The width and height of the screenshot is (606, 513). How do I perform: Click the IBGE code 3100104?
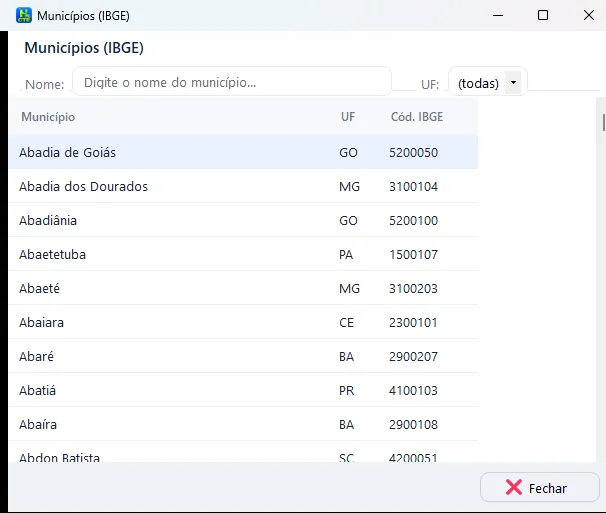click(413, 186)
